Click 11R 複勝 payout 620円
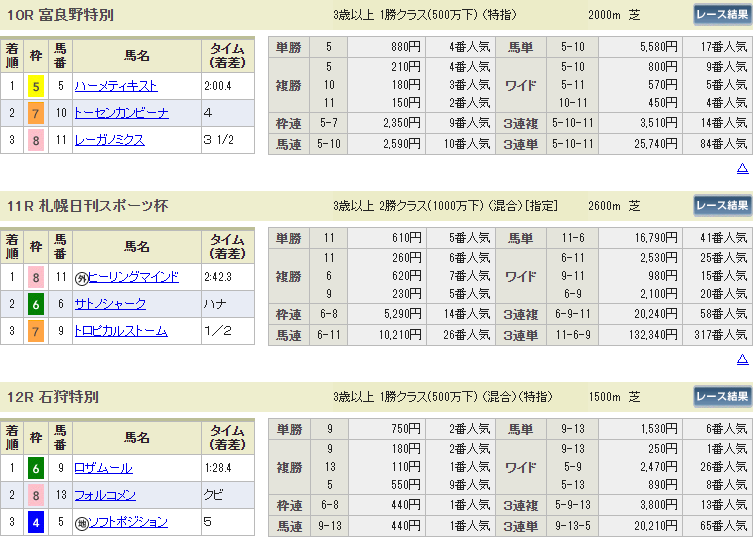 (406, 276)
